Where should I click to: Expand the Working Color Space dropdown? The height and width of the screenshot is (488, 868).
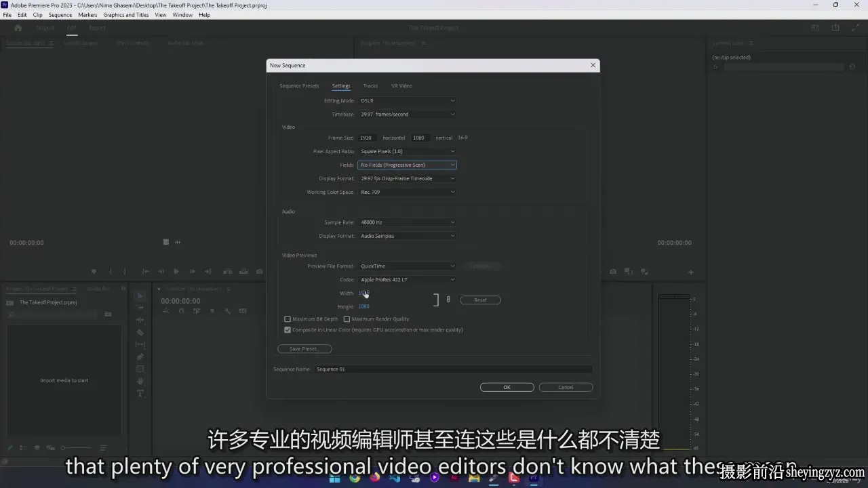click(407, 192)
